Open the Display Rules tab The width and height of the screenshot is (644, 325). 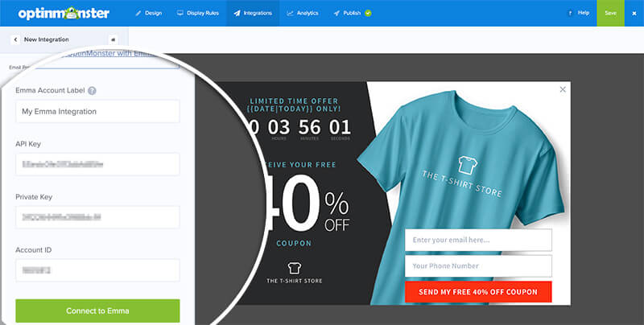pos(198,13)
